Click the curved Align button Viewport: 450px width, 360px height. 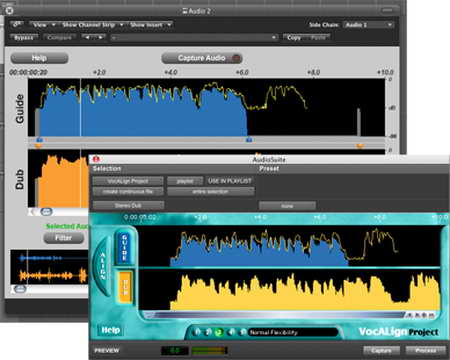click(103, 266)
